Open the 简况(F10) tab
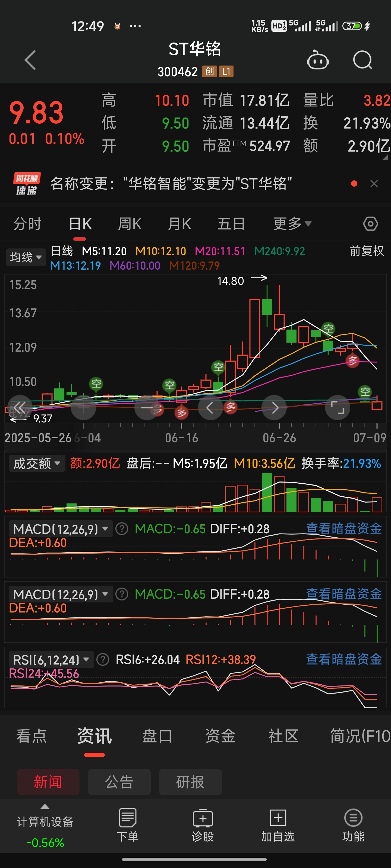The width and height of the screenshot is (391, 868). pyautogui.click(x=360, y=736)
